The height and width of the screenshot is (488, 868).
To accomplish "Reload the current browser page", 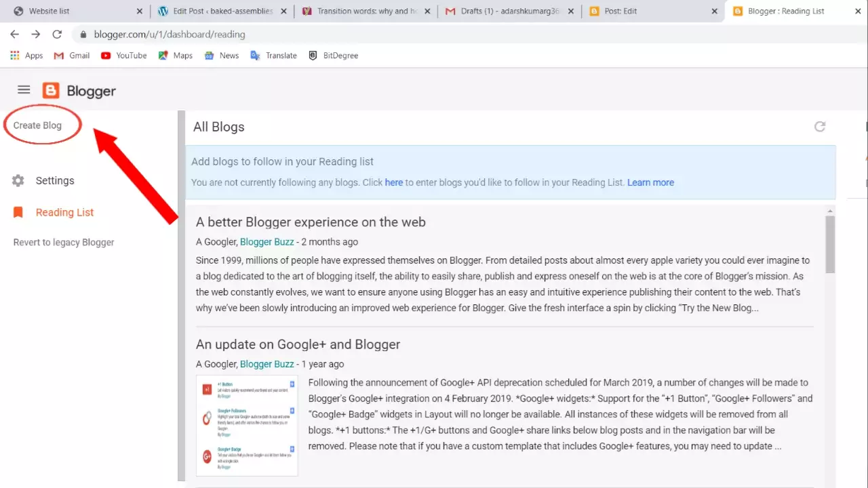I will pos(57,34).
